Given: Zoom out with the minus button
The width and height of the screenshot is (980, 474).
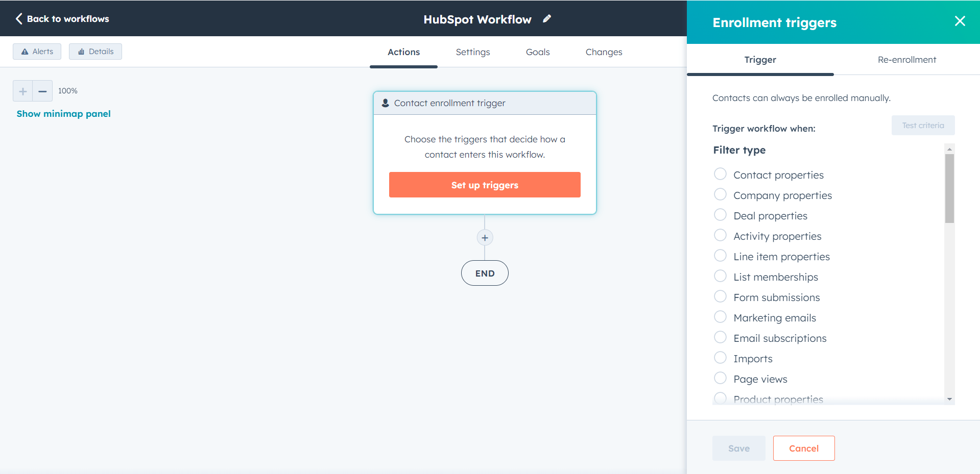Looking at the screenshot, I should (42, 91).
